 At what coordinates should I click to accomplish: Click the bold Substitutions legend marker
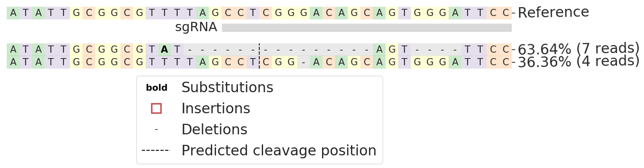157,88
